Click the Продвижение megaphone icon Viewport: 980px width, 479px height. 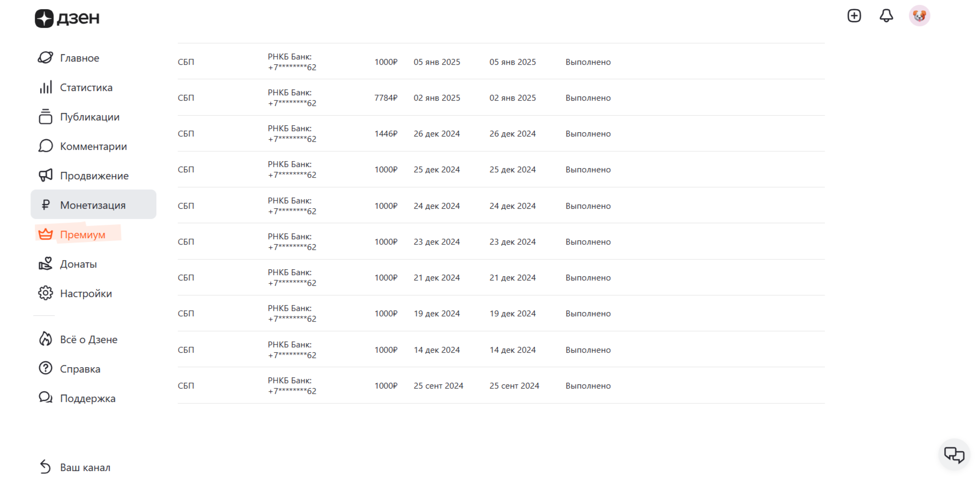[x=45, y=176]
